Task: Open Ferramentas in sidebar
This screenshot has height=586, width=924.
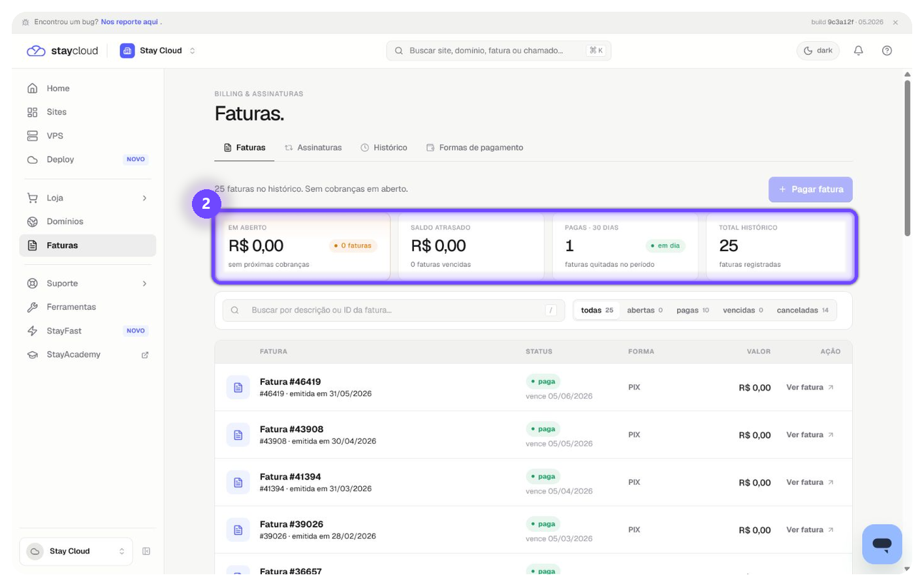Action: coord(88,307)
